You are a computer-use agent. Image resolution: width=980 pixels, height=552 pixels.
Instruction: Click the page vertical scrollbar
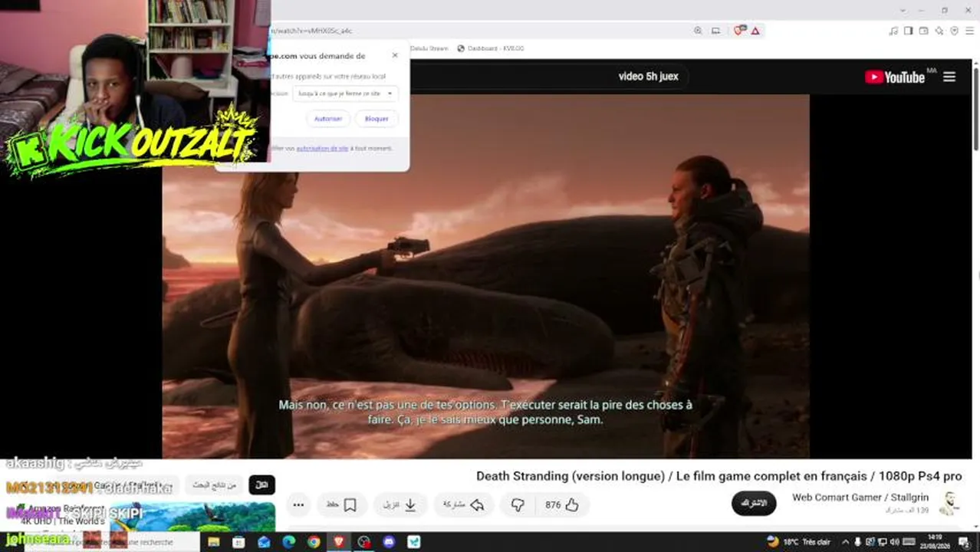(976, 107)
